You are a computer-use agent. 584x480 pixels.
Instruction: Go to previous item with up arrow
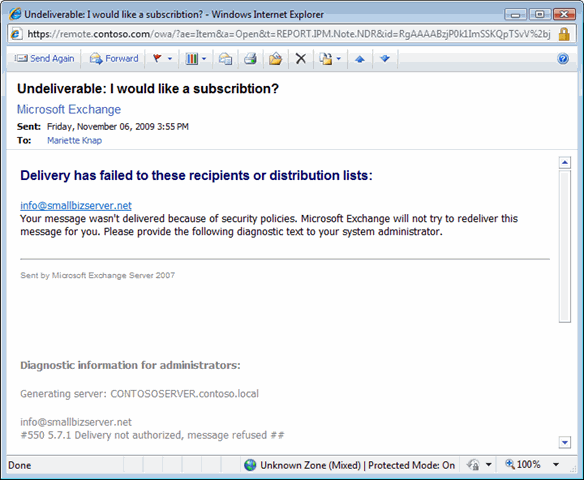(360, 59)
